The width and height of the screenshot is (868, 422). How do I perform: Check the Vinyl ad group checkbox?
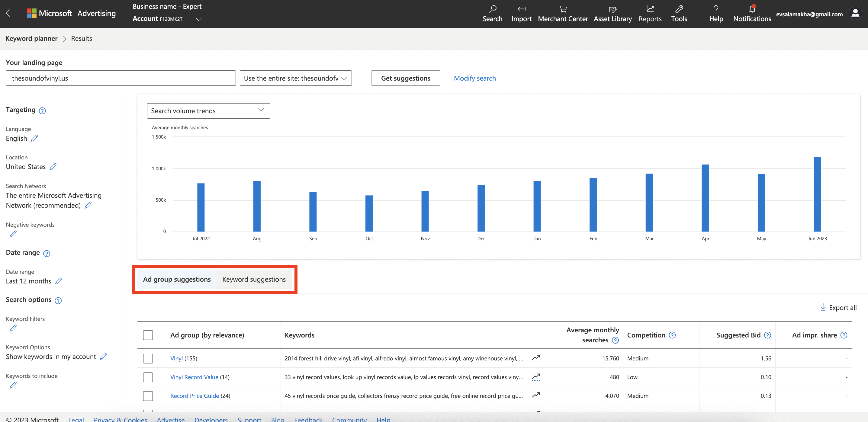pos(148,358)
